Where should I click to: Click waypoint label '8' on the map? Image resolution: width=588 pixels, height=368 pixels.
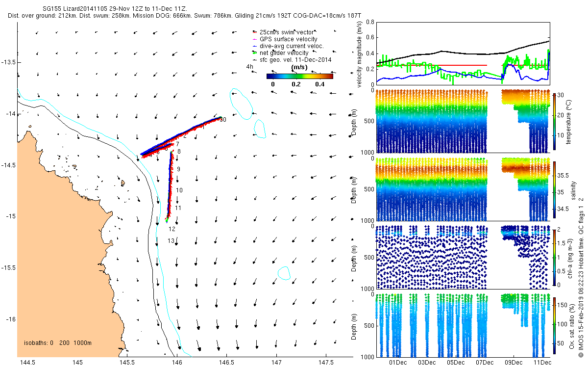[x=179, y=152]
